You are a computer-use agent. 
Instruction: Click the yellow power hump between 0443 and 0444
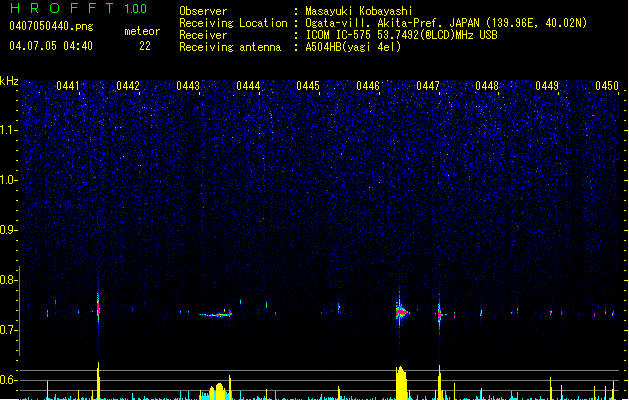217,392
